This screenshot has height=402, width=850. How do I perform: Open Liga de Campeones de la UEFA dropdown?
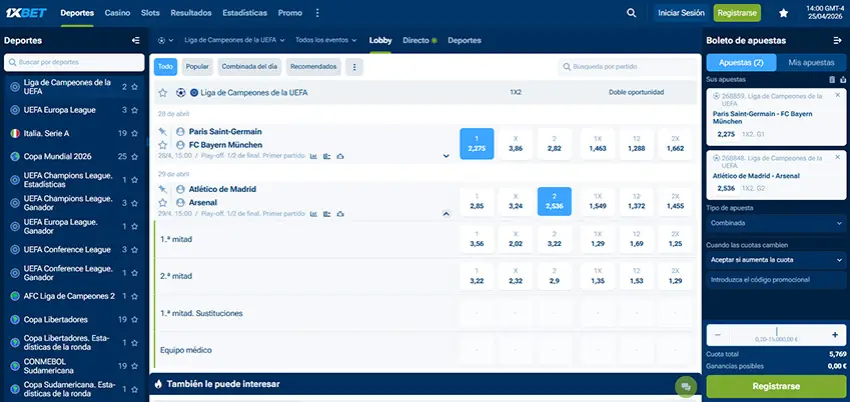point(234,41)
